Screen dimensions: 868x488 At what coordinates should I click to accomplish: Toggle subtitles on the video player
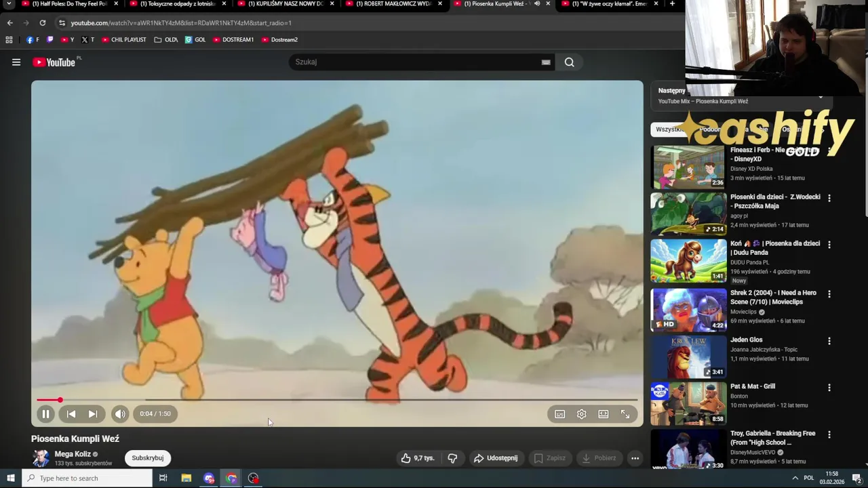point(560,414)
